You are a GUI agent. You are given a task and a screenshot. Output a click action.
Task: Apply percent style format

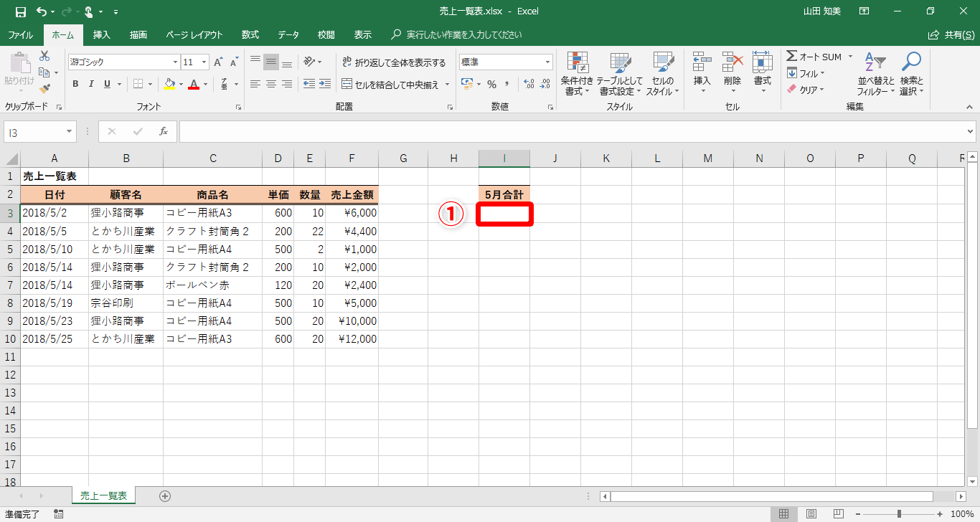(491, 84)
